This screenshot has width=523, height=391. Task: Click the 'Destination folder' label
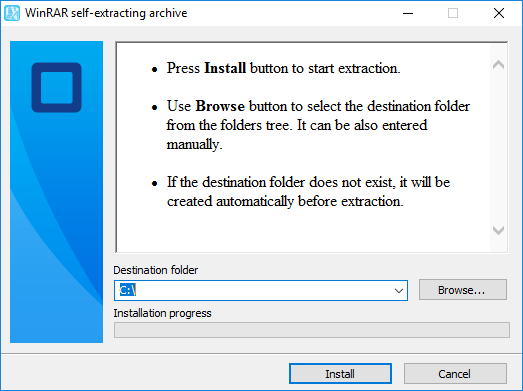[156, 270]
